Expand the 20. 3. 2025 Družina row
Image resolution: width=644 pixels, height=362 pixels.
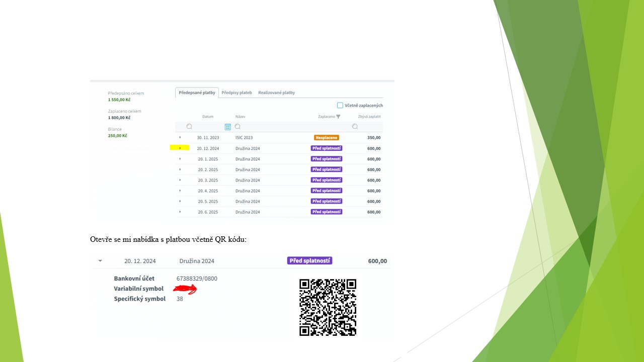coord(180,180)
